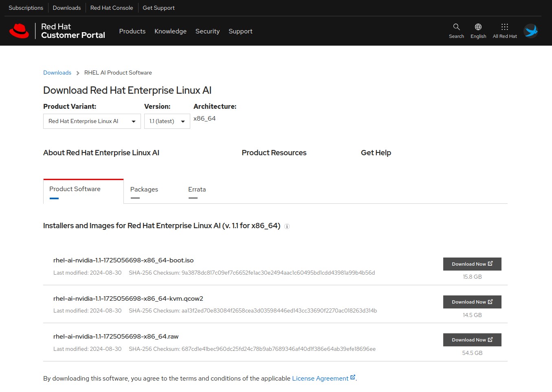The height and width of the screenshot is (392, 552).
Task: Open the Search magnifier icon
Action: pos(456,27)
